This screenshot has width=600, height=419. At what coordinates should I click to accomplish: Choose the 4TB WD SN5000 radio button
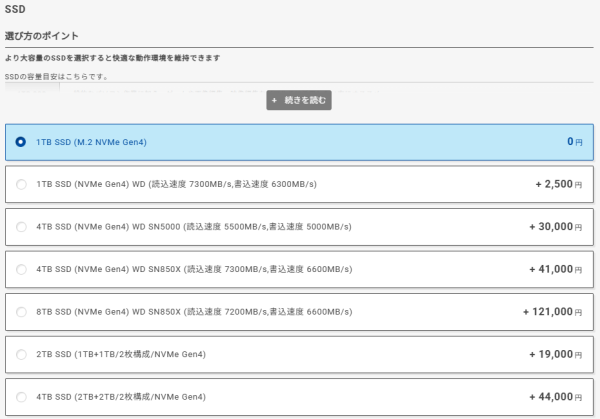click(x=21, y=227)
